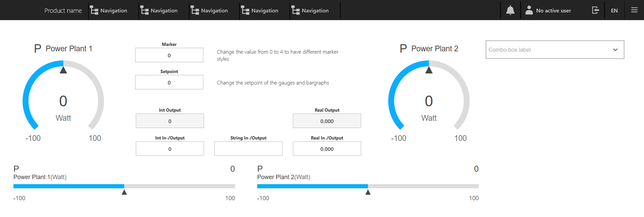Click the Power Plant 2 bargraph bar
The width and height of the screenshot is (644, 217).
pyautogui.click(x=368, y=186)
